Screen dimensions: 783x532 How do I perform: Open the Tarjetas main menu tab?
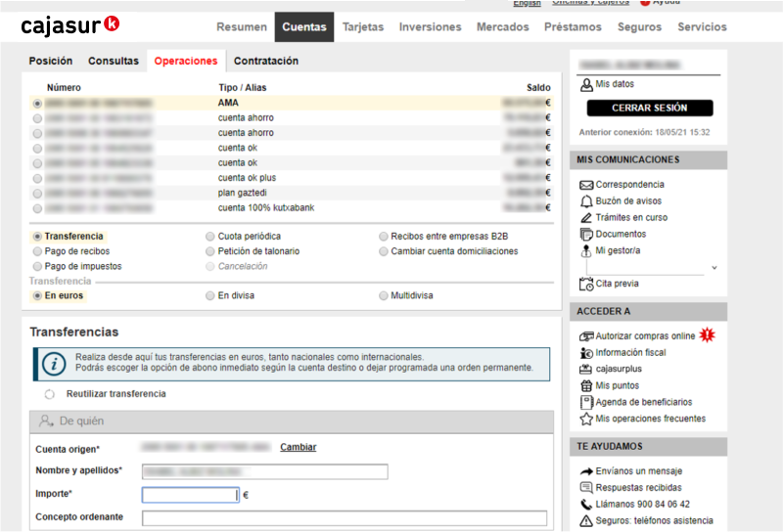[363, 27]
